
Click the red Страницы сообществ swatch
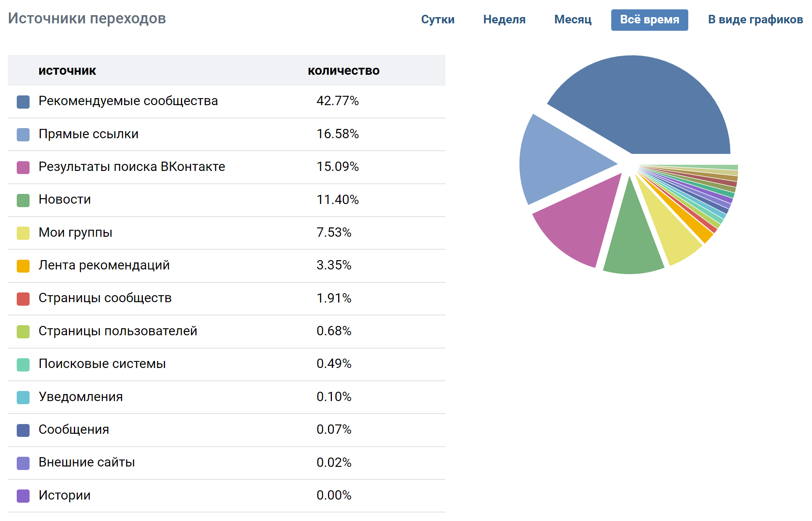(23, 299)
